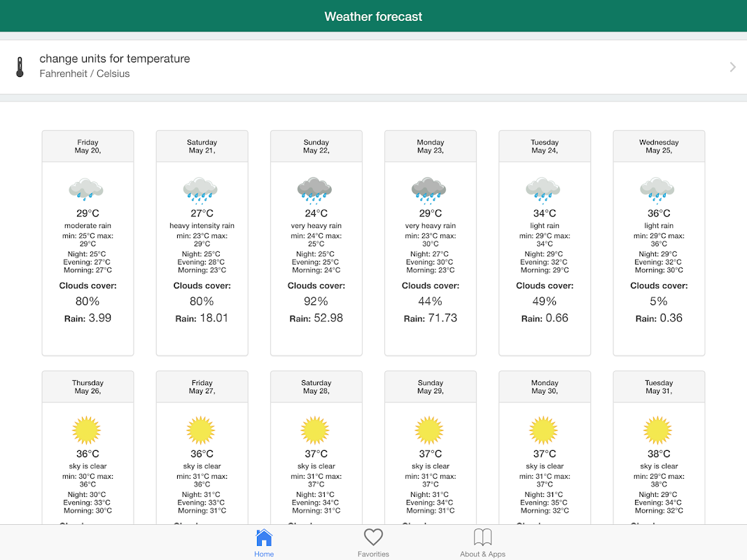Select the Saturday May 21 card header

[x=202, y=146]
